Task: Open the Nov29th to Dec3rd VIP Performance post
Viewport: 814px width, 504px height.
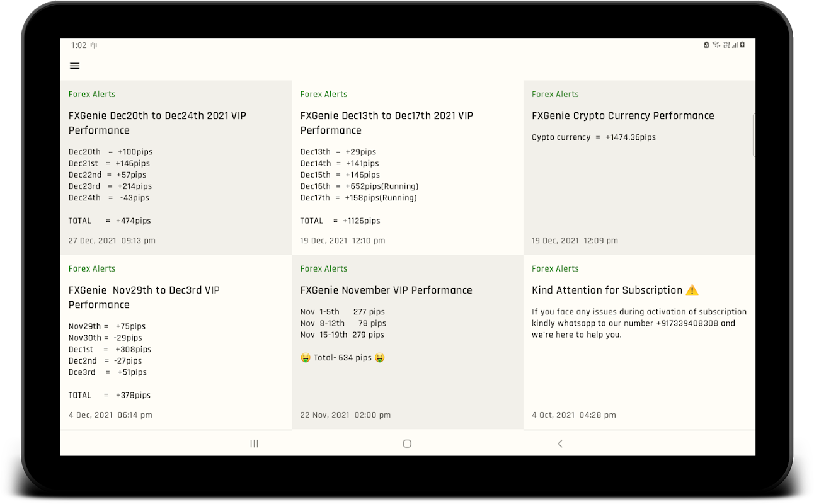Action: click(x=176, y=342)
